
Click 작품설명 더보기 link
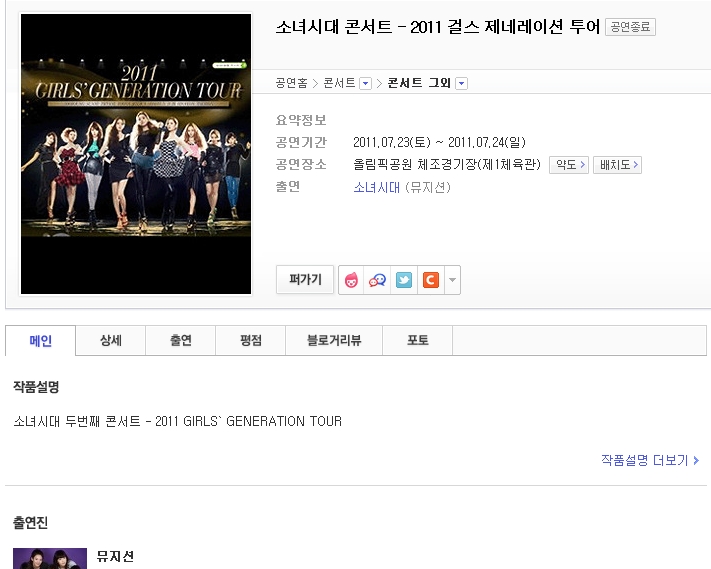coord(650,461)
